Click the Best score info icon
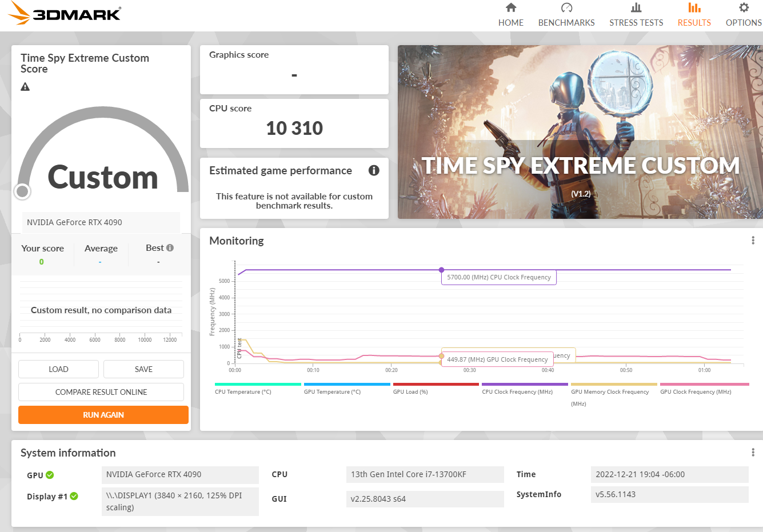Viewport: 763px width, 532px height. click(170, 247)
